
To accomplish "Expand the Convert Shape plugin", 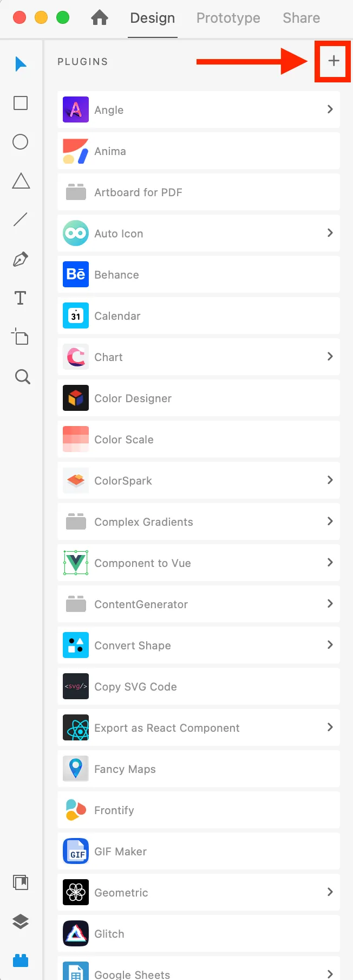I will pyautogui.click(x=330, y=645).
